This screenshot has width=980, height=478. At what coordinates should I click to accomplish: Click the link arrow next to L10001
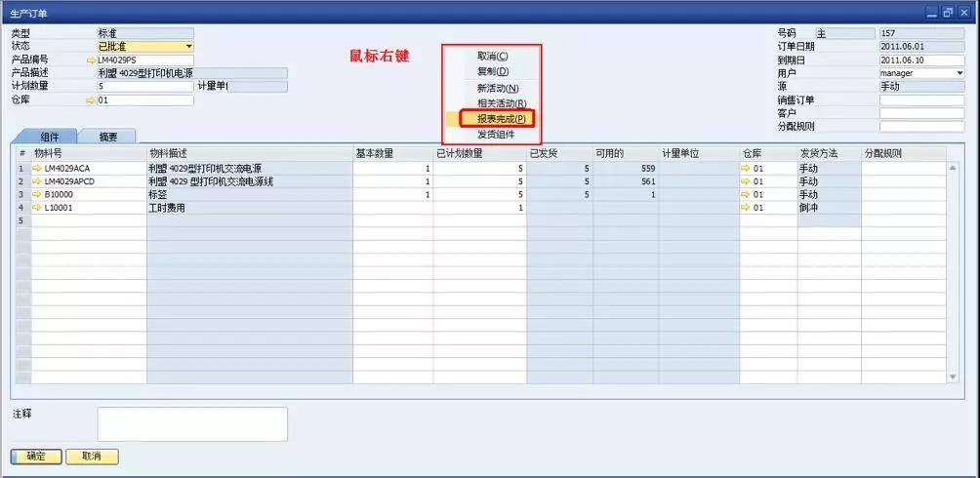click(37, 208)
